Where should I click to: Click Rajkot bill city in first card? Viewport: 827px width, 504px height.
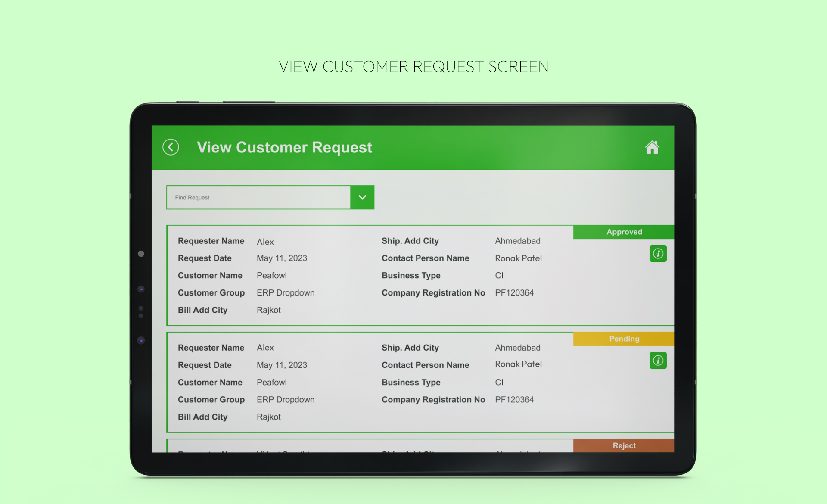click(x=268, y=310)
